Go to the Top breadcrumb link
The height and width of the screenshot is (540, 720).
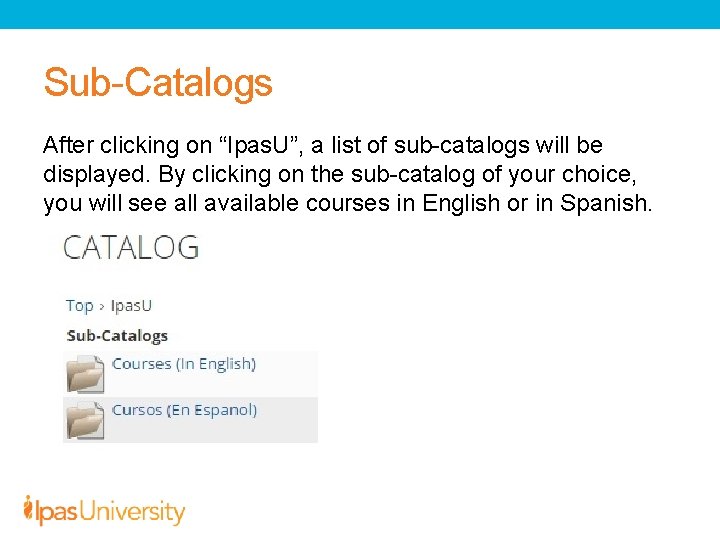click(x=80, y=305)
